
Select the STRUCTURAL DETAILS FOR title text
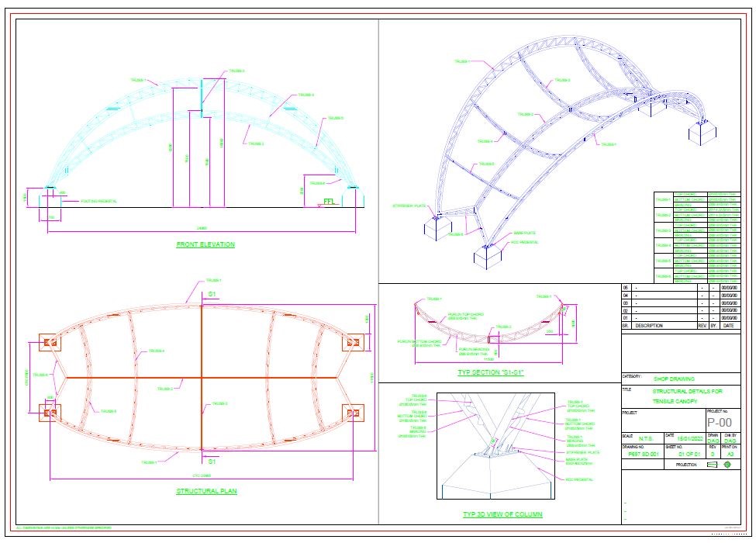[686, 392]
